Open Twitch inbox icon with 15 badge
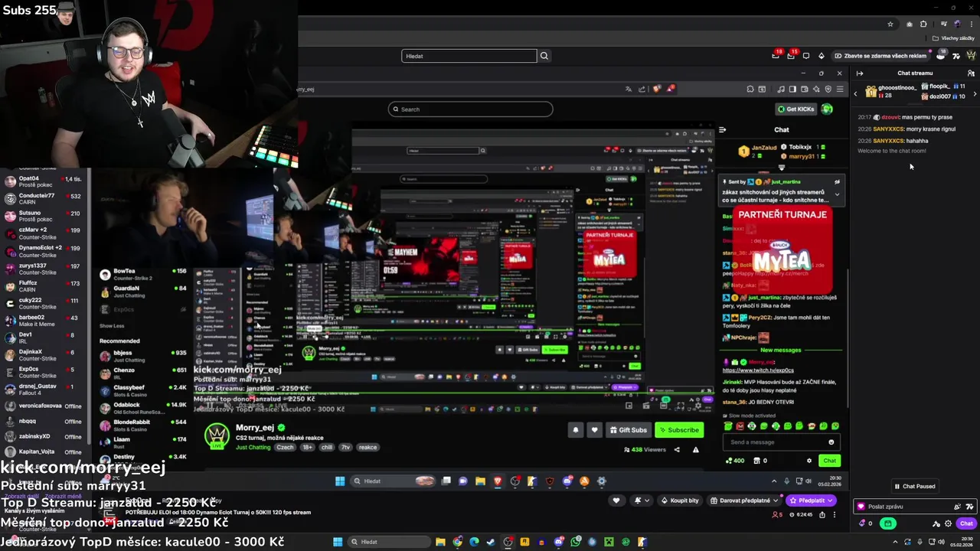980x551 pixels. tap(791, 56)
